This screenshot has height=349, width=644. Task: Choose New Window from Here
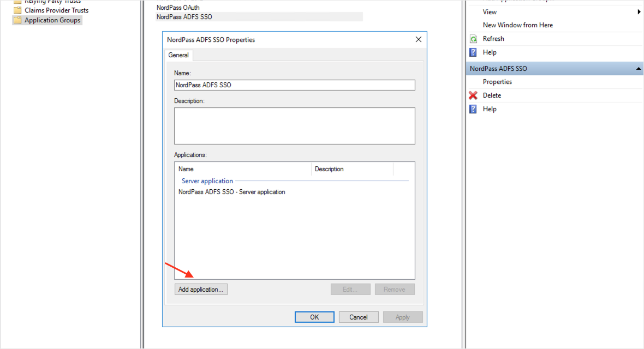pos(517,25)
